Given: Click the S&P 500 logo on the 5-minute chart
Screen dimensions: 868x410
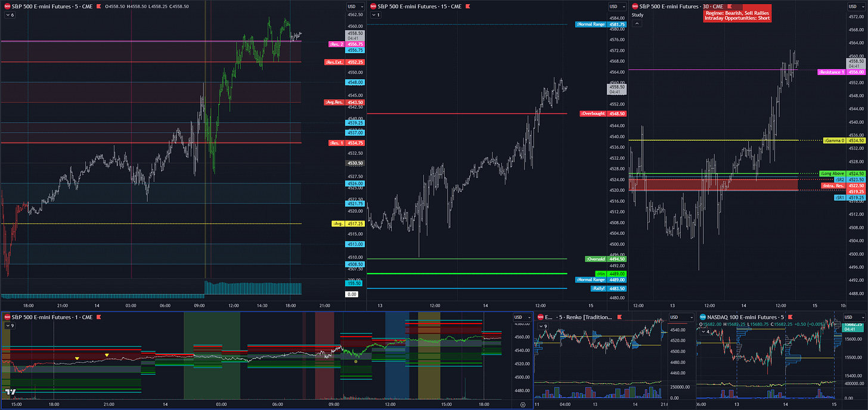Looking at the screenshot, I should coord(7,6).
